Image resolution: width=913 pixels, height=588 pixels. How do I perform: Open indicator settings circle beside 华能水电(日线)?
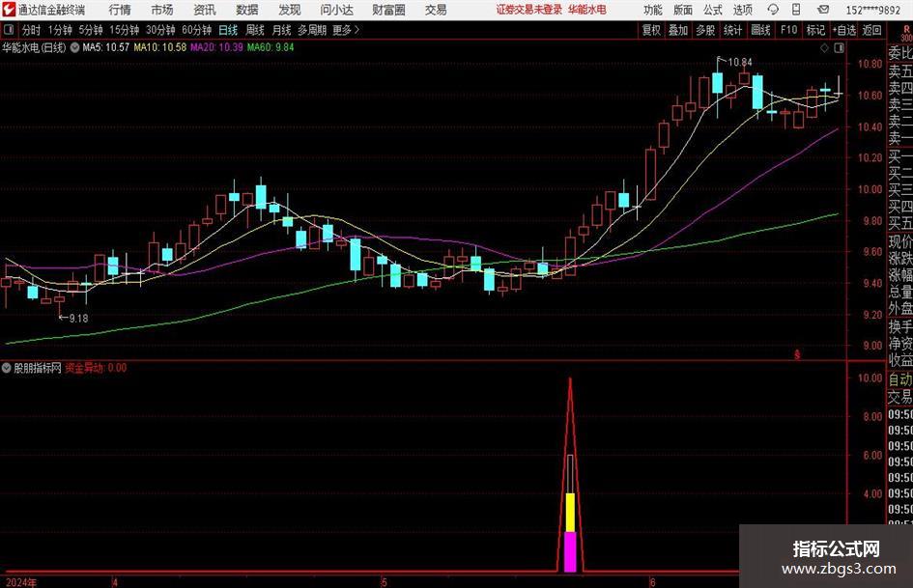75,47
